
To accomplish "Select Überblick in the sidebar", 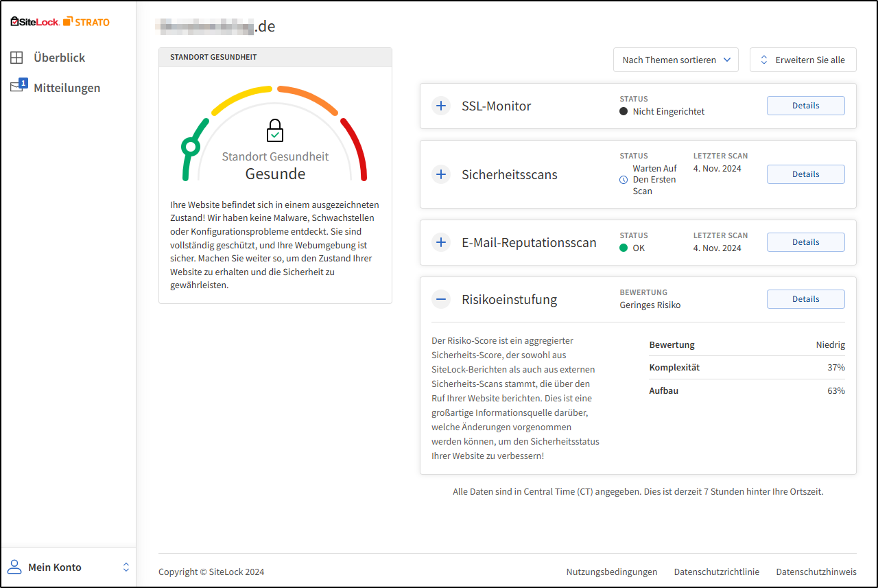I will (60, 58).
